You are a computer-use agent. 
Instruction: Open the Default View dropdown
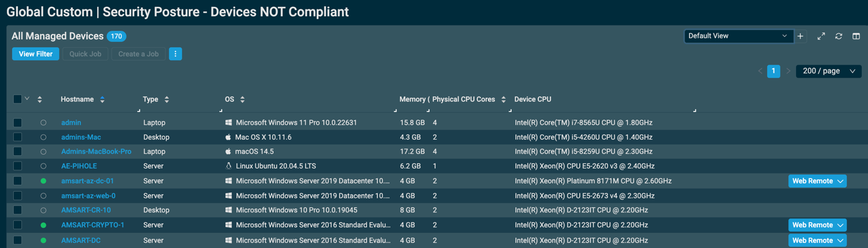738,36
